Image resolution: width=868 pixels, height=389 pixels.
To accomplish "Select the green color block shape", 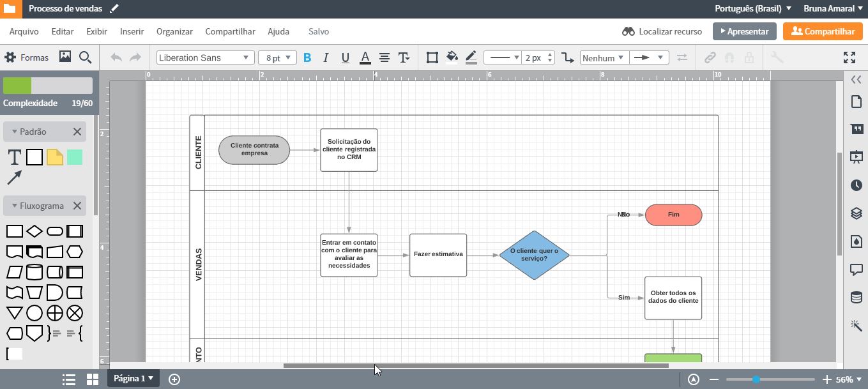I will pos(75,157).
